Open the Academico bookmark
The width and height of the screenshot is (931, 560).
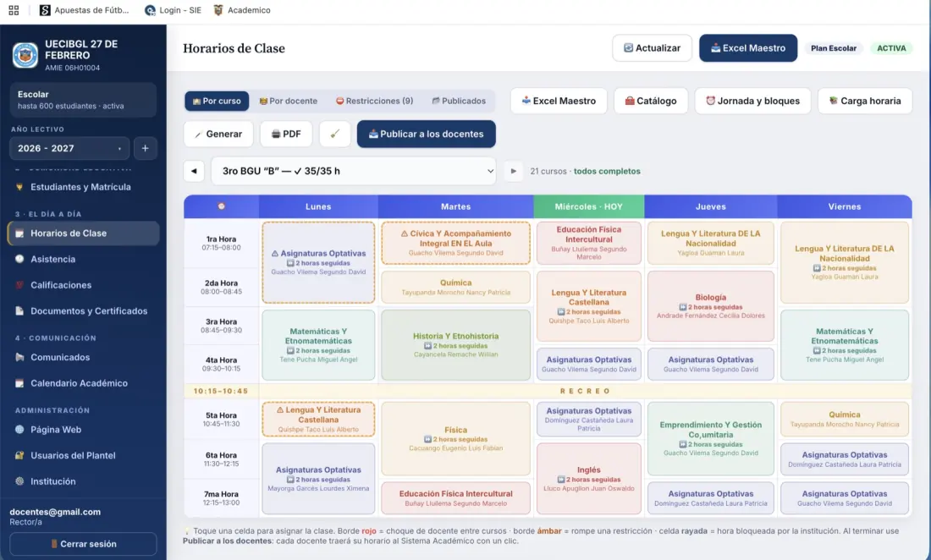click(x=242, y=10)
